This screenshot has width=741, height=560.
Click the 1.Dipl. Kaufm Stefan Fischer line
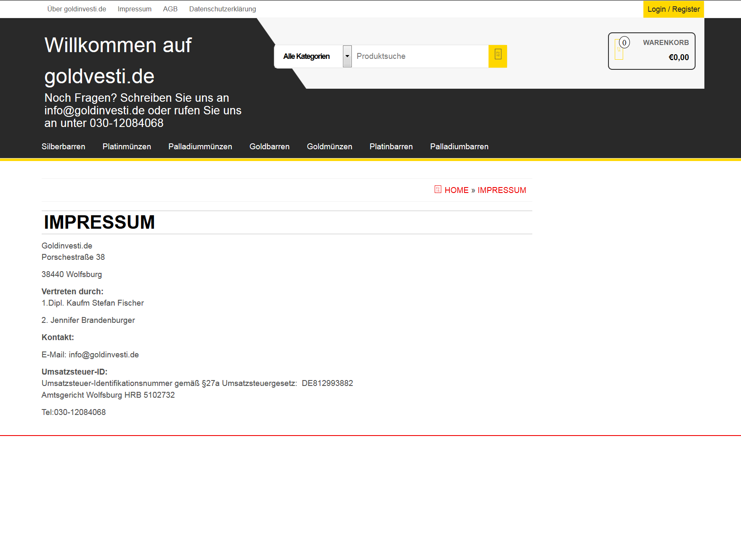[x=93, y=303]
